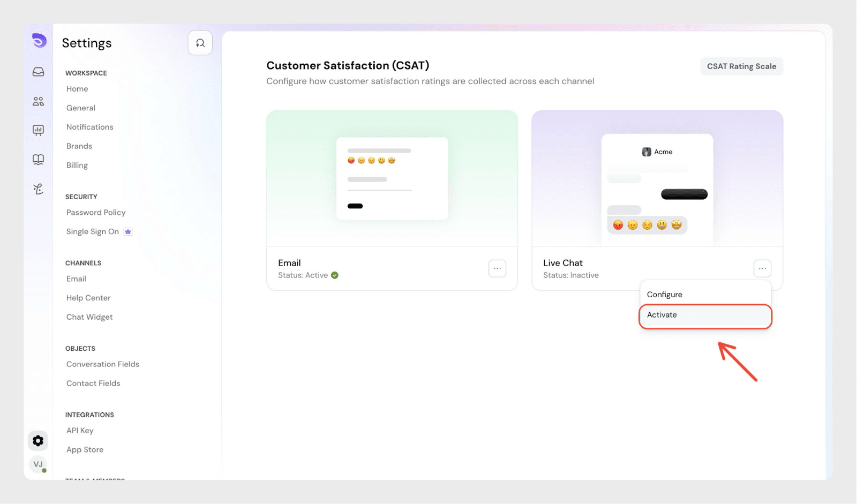
Task: Toggle the Live Chat three-dot menu
Action: (762, 268)
